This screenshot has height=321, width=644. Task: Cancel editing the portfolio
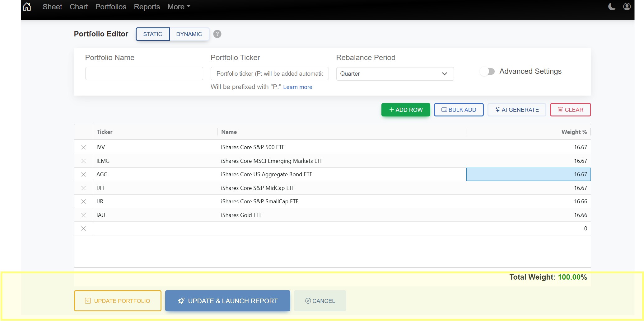(x=320, y=301)
